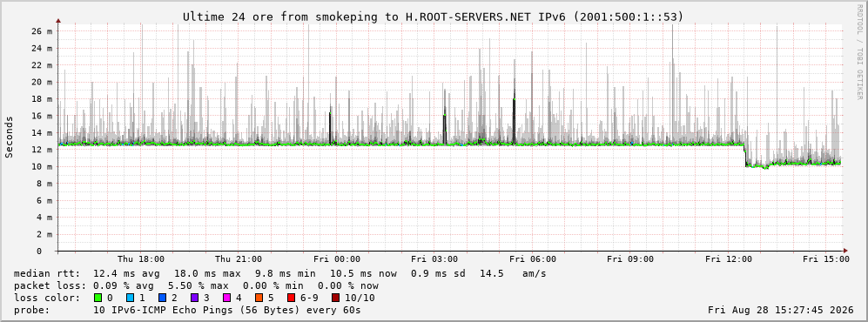Click the Fri 12:00 time axis label

point(729,259)
